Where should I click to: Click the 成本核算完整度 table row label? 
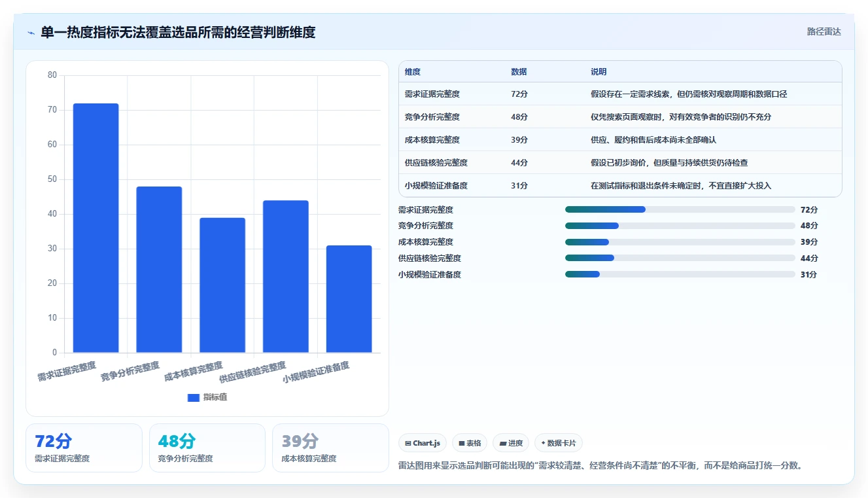[x=432, y=140]
